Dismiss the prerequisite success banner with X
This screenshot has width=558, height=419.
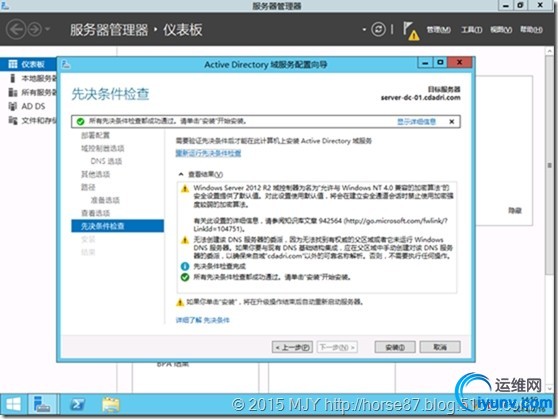(452, 122)
